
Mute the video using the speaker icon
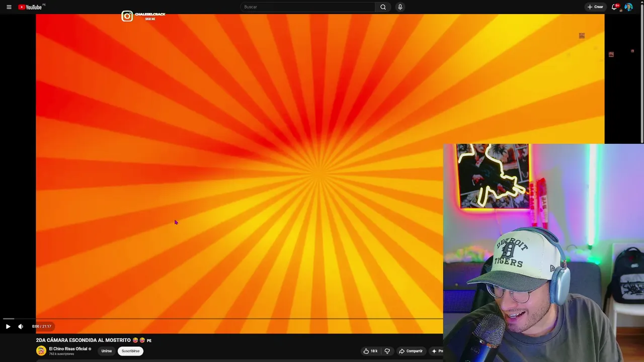click(21, 326)
